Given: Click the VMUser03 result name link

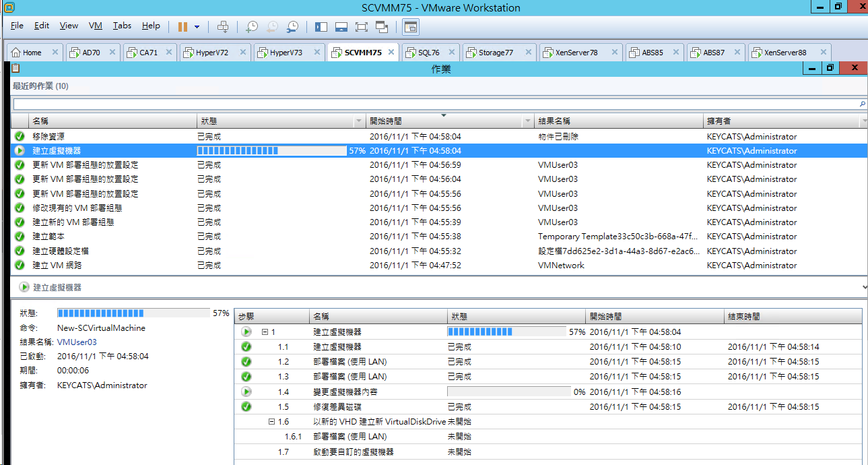Looking at the screenshot, I should pyautogui.click(x=77, y=342).
